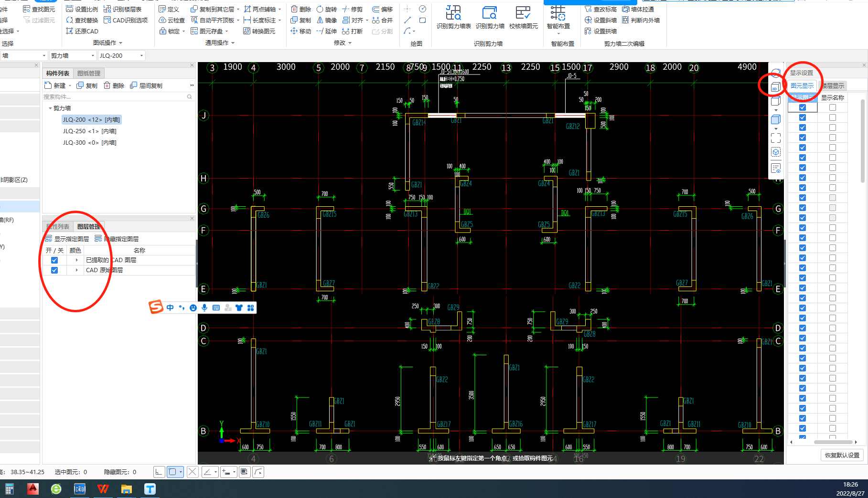Select the 偏移 offset tool
Viewport: 868px width, 498px height.
pyautogui.click(x=382, y=9)
